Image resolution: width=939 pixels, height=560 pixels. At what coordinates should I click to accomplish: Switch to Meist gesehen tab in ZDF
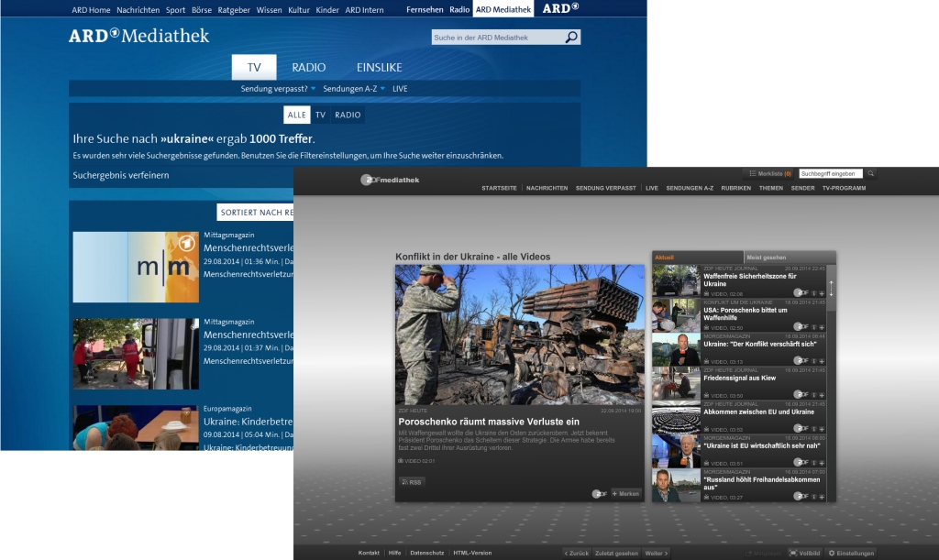(x=790, y=258)
